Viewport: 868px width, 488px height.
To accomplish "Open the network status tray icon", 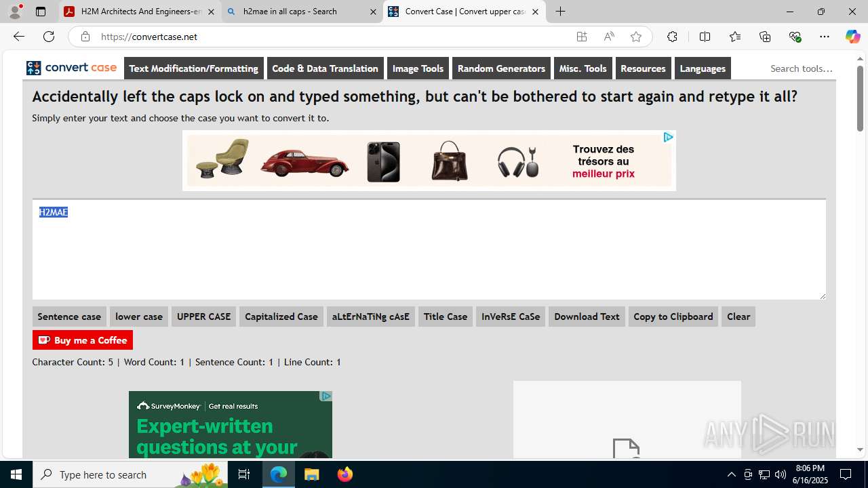I will 764,474.
